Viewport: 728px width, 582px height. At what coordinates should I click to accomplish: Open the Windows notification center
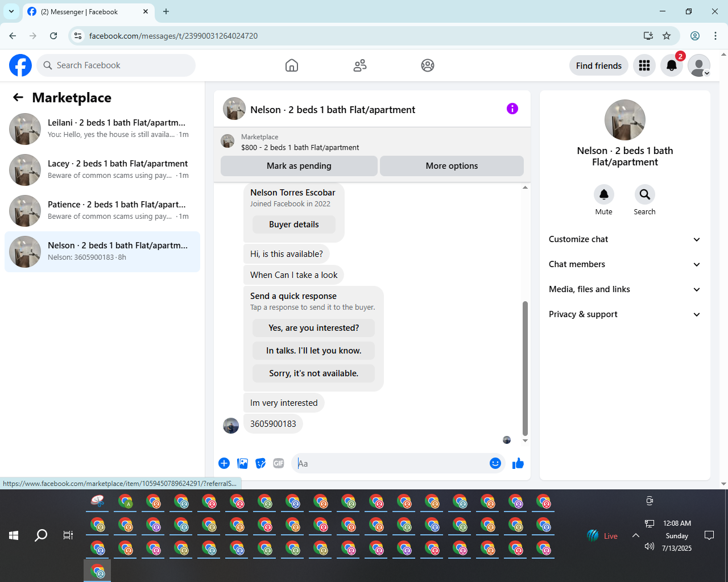[709, 535]
